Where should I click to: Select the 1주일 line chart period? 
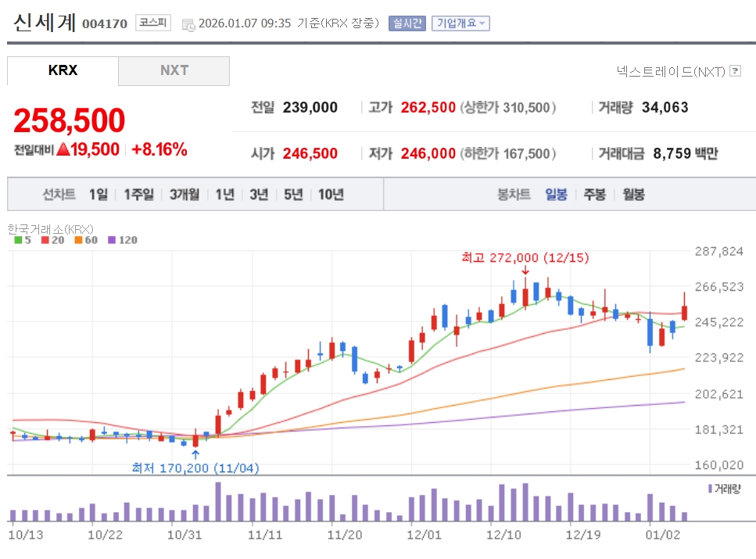[x=139, y=195]
